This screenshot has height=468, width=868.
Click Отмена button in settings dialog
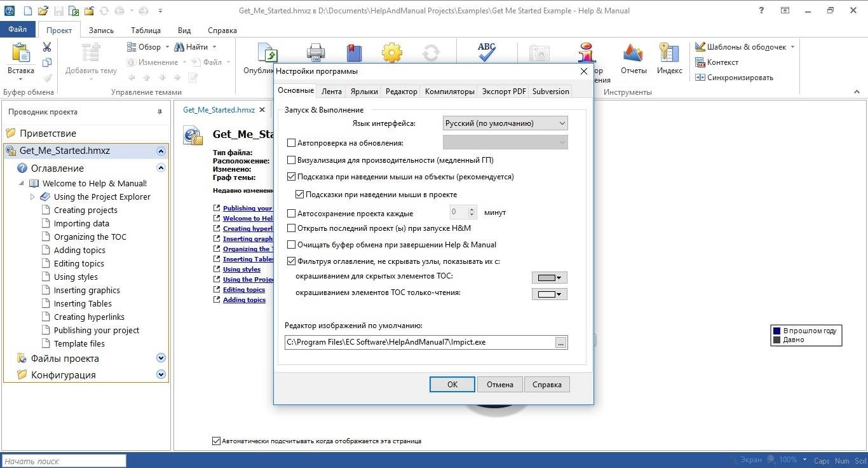[500, 384]
